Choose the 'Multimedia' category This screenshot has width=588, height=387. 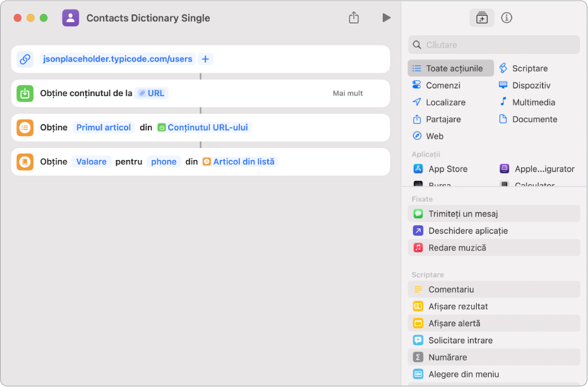tap(533, 102)
